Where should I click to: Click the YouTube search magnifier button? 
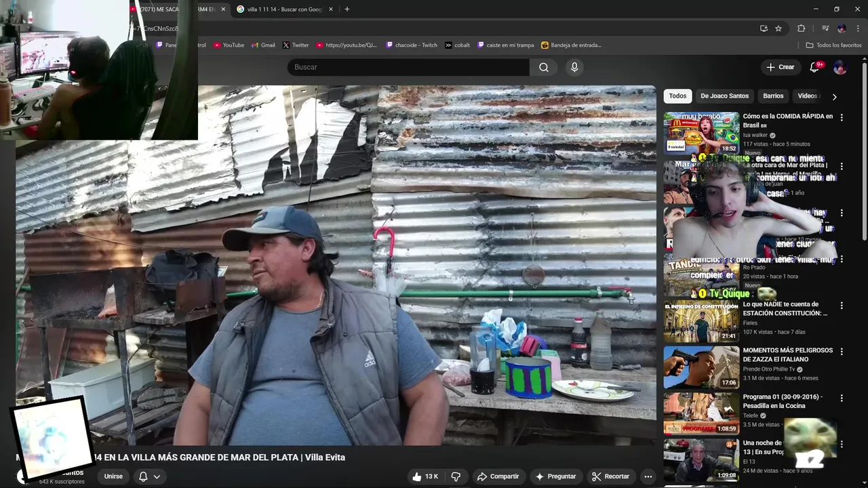pyautogui.click(x=544, y=67)
